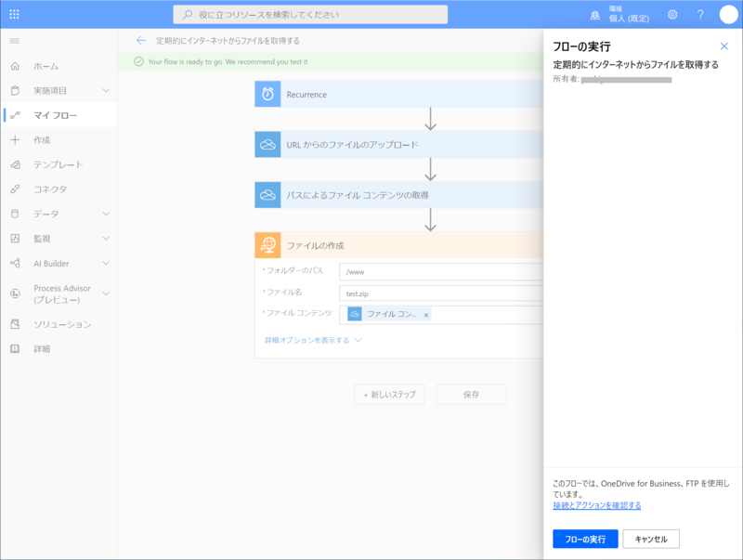This screenshot has width=743, height=560.
Task: Go back with the left arrow
Action: click(x=141, y=41)
